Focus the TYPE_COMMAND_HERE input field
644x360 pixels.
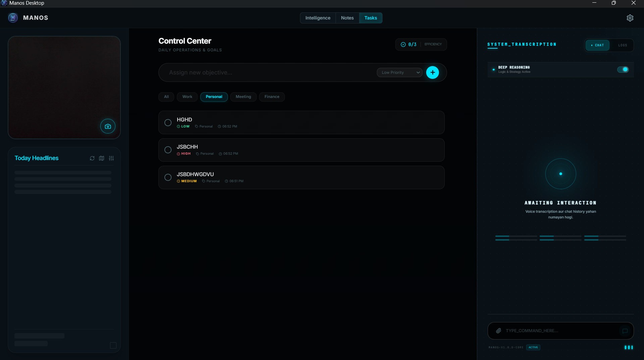[554, 330]
